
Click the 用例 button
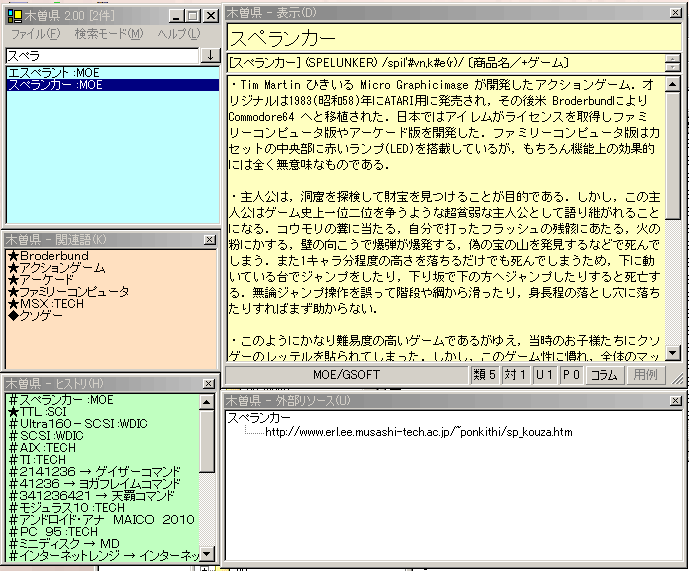(x=645, y=375)
